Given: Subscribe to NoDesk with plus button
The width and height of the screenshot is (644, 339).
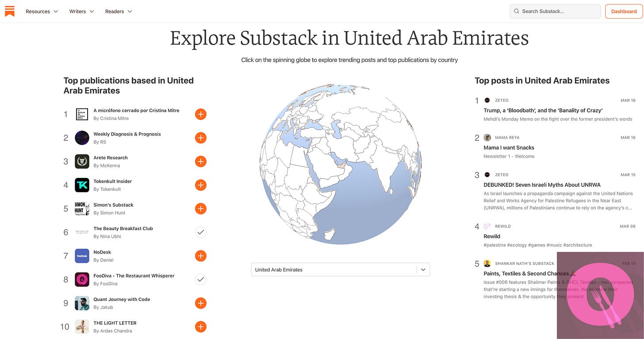Looking at the screenshot, I should [201, 256].
